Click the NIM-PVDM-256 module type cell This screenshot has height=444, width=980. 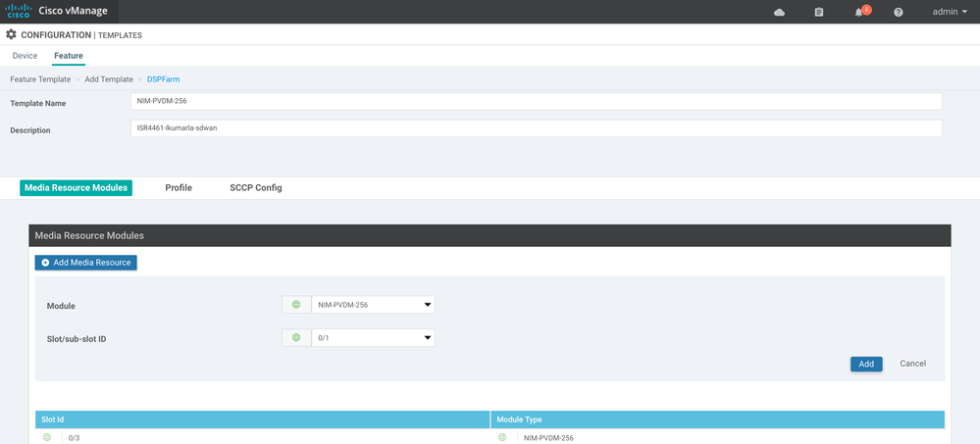(548, 438)
